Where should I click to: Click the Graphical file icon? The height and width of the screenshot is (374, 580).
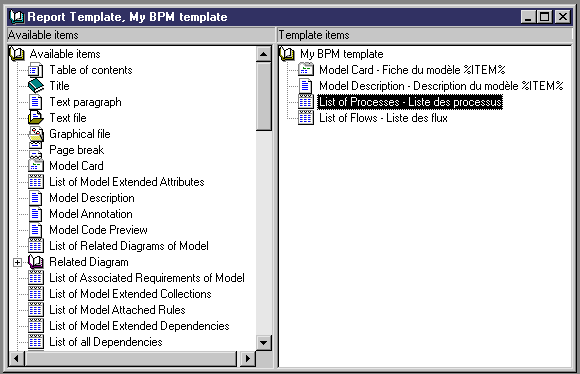click(x=36, y=134)
